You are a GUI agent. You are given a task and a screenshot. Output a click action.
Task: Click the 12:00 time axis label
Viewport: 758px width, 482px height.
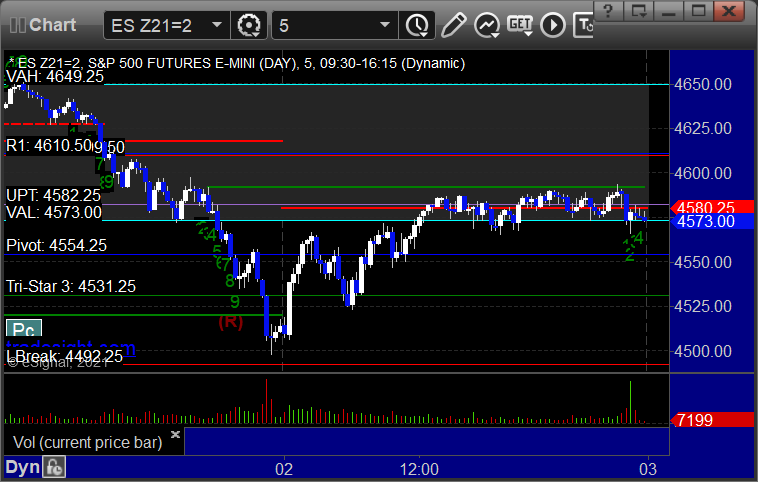pyautogui.click(x=419, y=469)
